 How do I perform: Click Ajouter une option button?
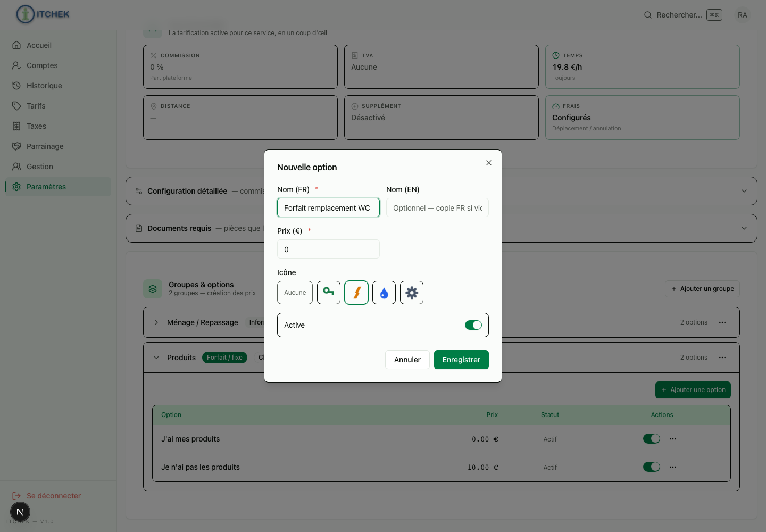[693, 390]
